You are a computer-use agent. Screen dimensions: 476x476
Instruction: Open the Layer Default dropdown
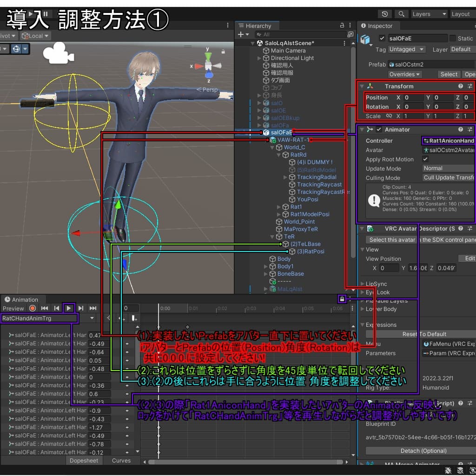click(x=463, y=49)
